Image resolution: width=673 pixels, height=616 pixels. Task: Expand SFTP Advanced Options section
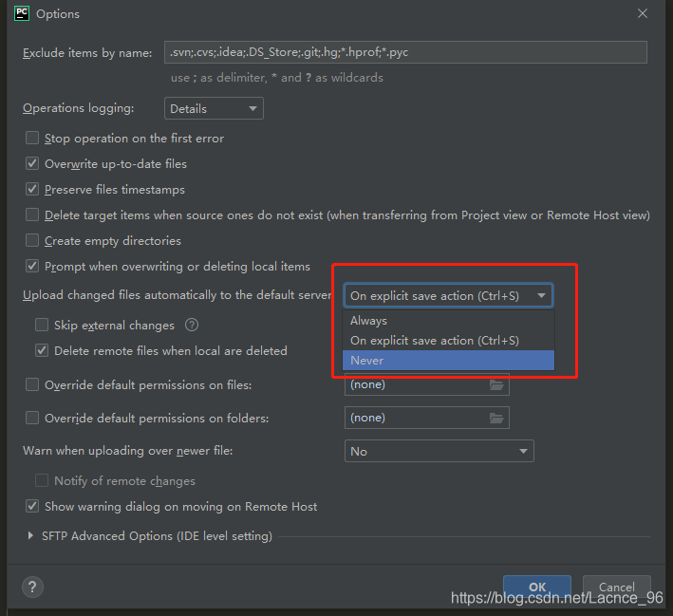pos(30,535)
